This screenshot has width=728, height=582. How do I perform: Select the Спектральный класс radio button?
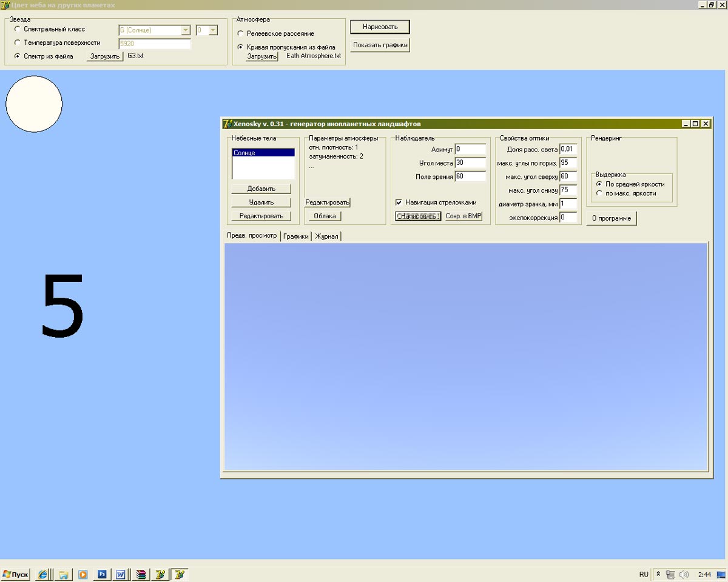click(x=18, y=29)
